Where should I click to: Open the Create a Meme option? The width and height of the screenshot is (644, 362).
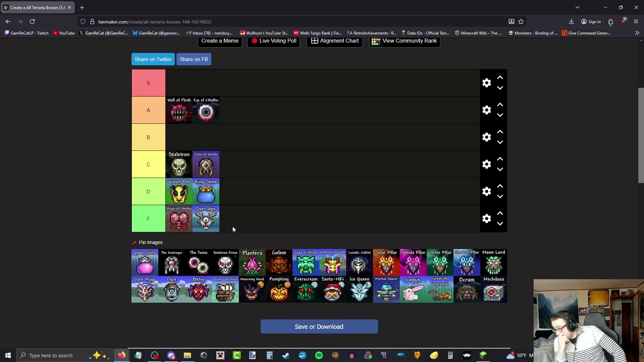pyautogui.click(x=220, y=41)
